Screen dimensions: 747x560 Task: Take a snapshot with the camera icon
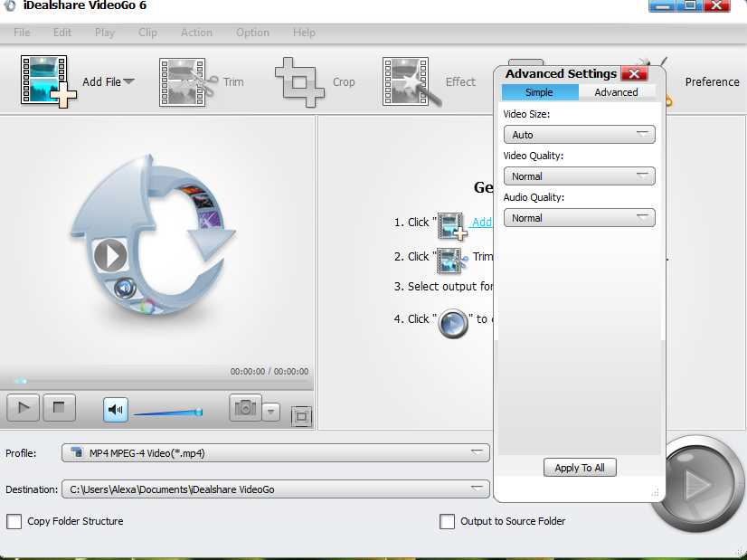[245, 407]
